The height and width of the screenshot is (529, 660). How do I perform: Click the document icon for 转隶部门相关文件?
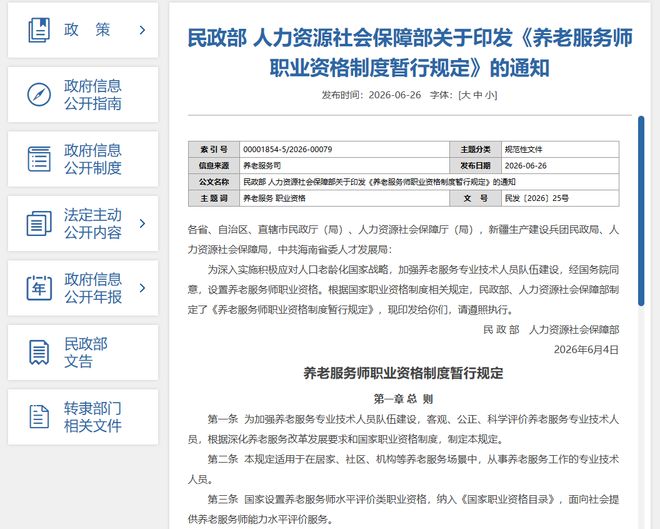[39, 417]
